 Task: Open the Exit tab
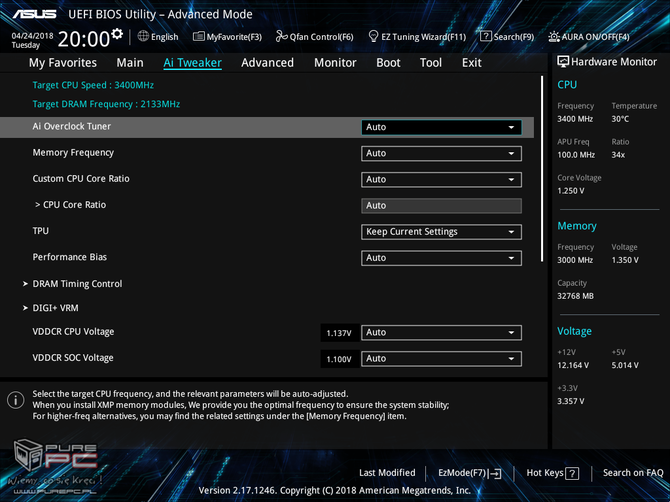point(472,63)
